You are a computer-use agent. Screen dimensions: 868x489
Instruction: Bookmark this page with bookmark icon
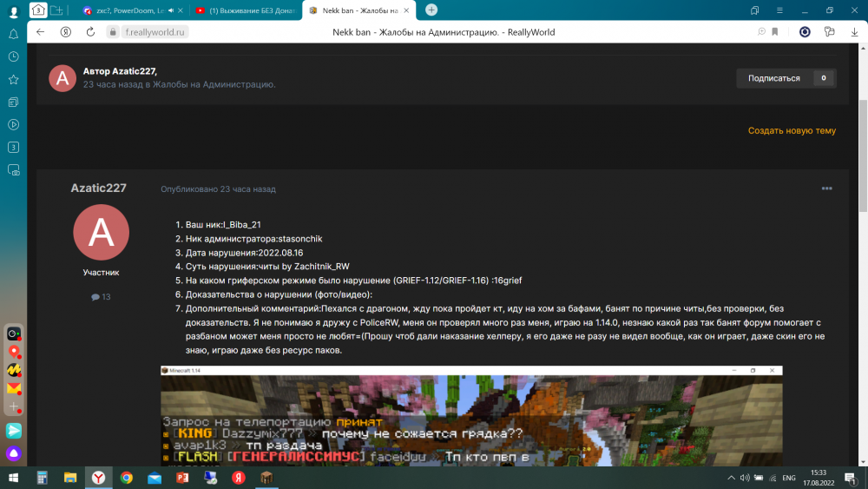775,32
